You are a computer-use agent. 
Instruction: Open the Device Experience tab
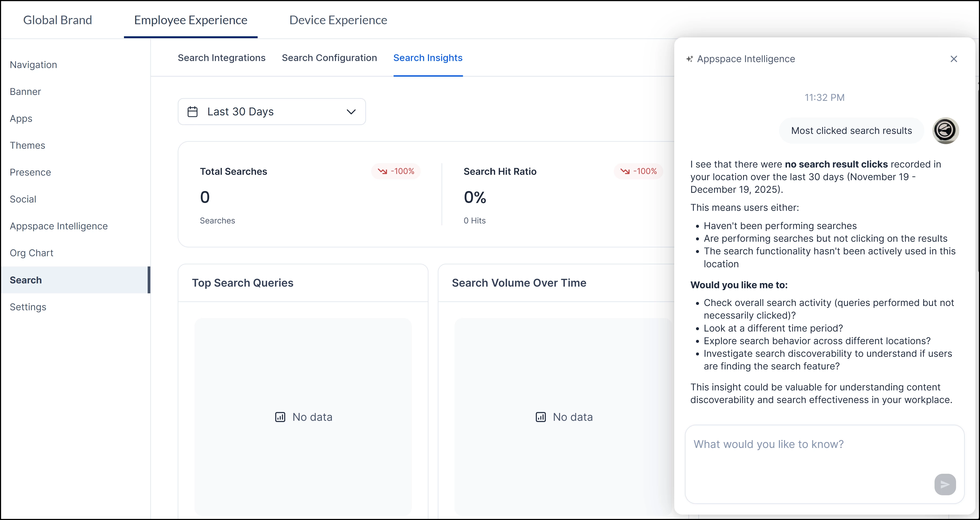[x=338, y=20]
